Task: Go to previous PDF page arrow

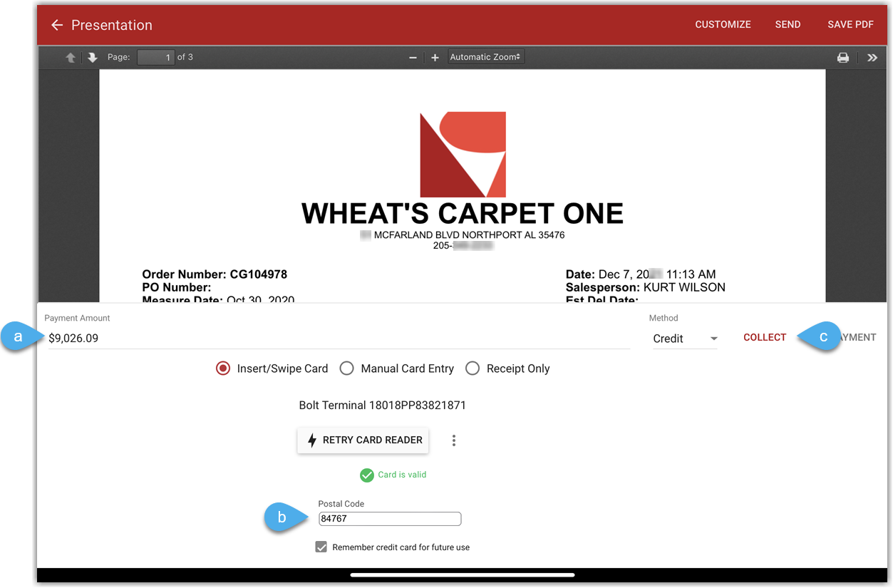Action: (71, 58)
